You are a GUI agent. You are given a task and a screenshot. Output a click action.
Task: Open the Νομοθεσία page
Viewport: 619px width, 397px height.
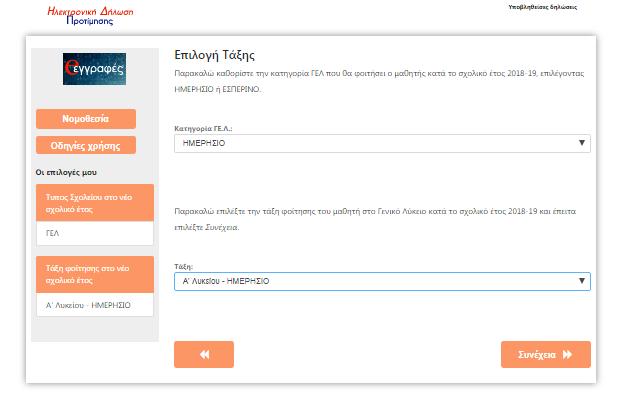[86, 119]
